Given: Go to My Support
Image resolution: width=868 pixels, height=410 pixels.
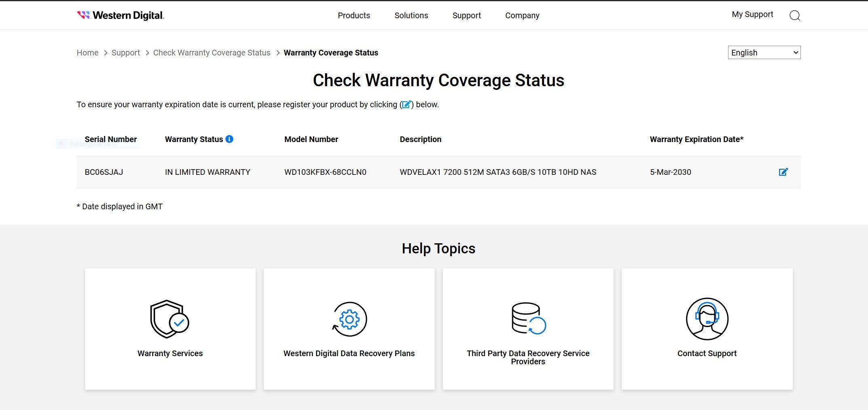Looking at the screenshot, I should [752, 14].
